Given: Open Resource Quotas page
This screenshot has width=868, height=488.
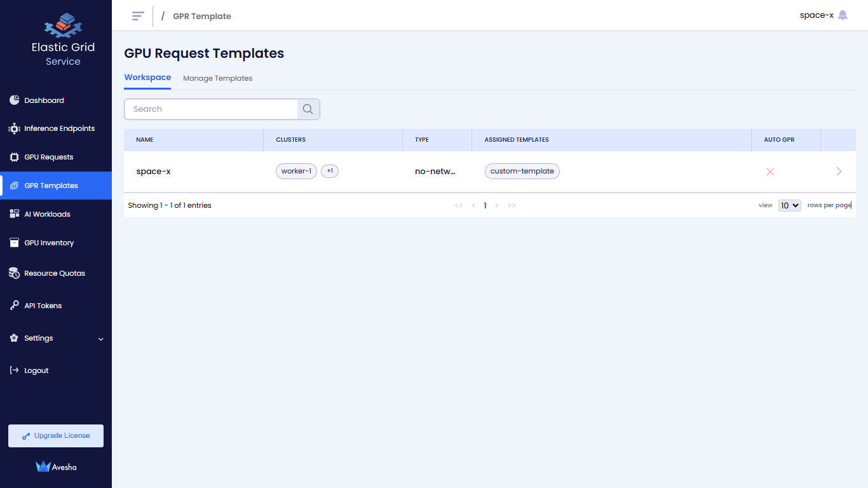Looking at the screenshot, I should click(54, 273).
